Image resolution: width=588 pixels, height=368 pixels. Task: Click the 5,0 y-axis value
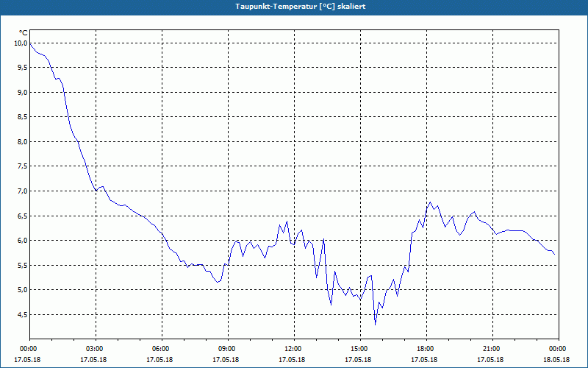click(23, 290)
